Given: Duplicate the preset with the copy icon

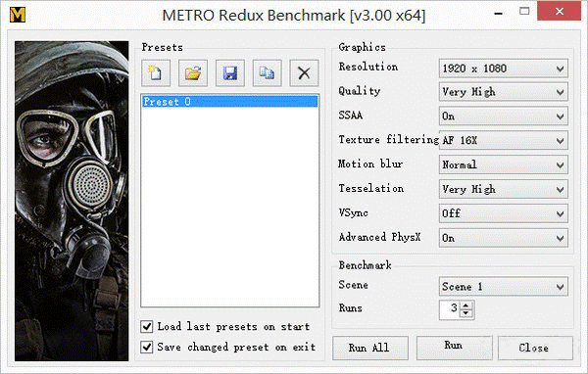Looking at the screenshot, I should pyautogui.click(x=267, y=72).
